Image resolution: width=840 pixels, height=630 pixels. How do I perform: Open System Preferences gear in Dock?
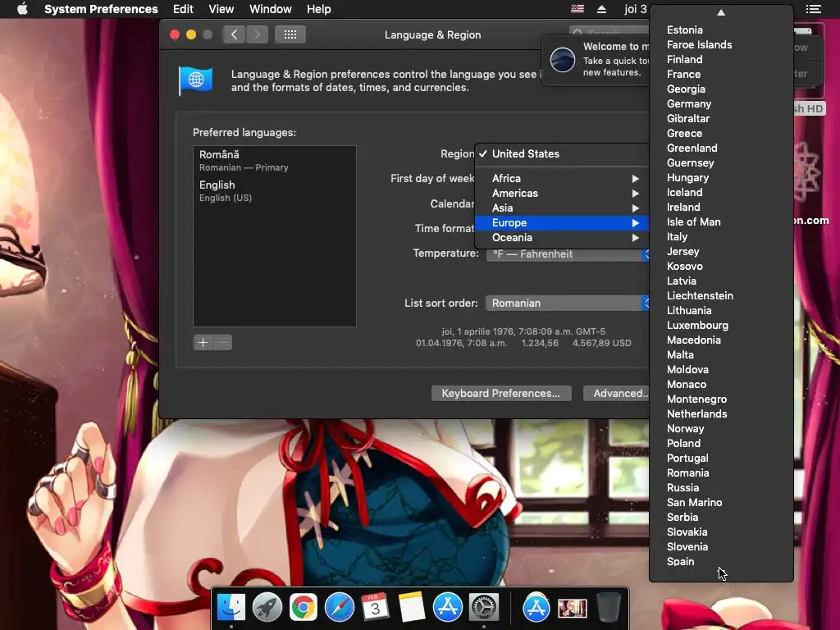pyautogui.click(x=484, y=608)
